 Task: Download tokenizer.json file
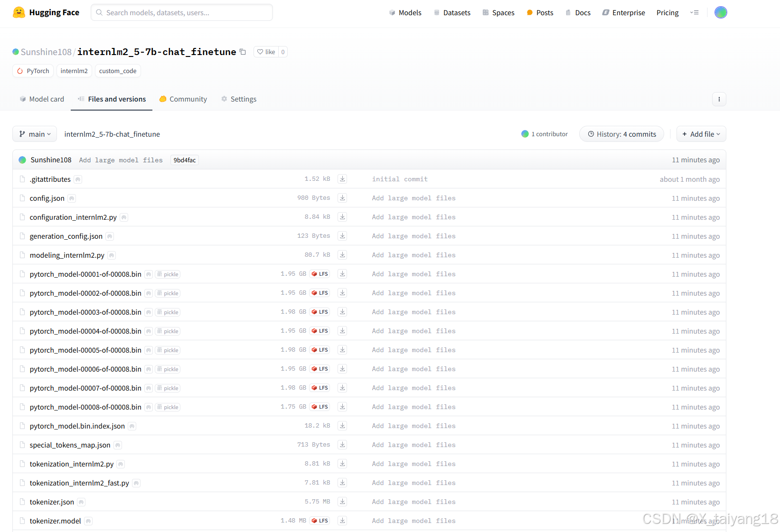coord(342,502)
